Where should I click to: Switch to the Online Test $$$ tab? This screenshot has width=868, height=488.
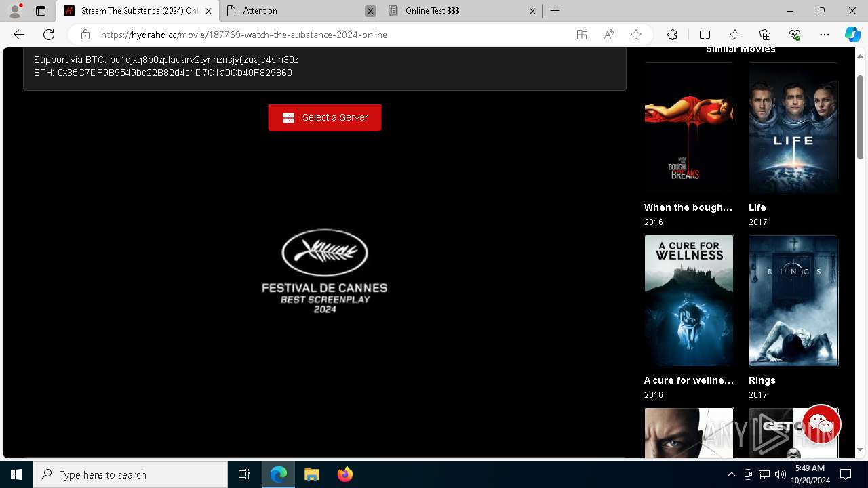[x=462, y=11]
